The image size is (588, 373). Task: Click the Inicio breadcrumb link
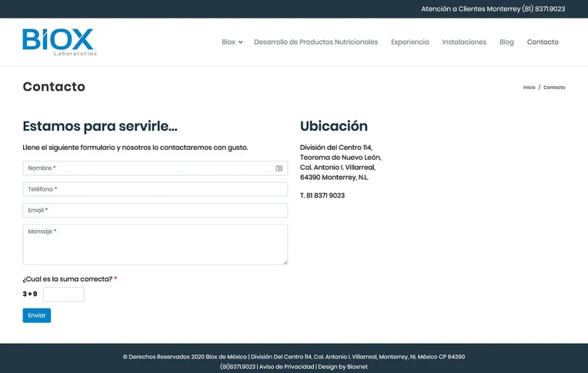tap(528, 87)
